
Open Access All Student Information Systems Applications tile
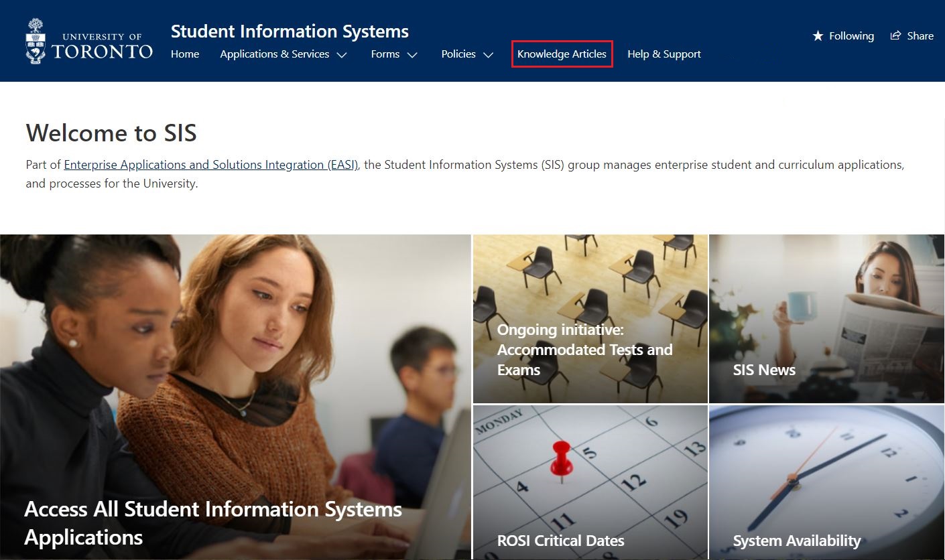[x=235, y=397]
